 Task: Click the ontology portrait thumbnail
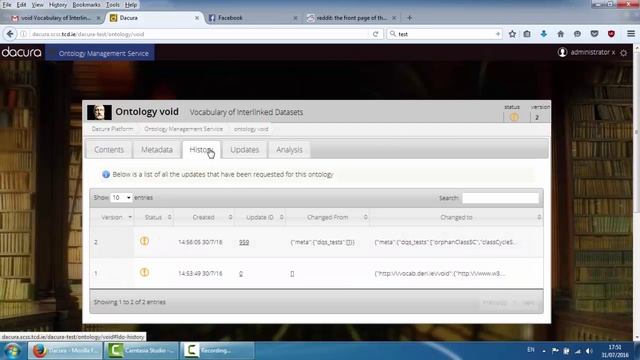pos(99,112)
